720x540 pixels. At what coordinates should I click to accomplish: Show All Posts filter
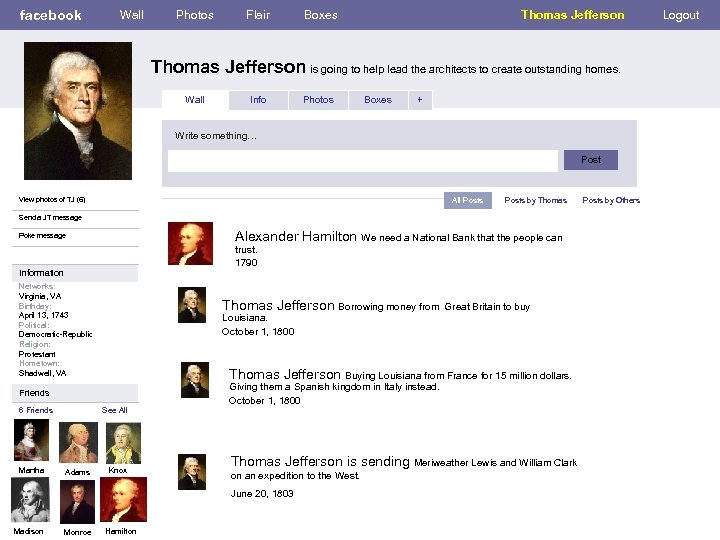click(467, 200)
